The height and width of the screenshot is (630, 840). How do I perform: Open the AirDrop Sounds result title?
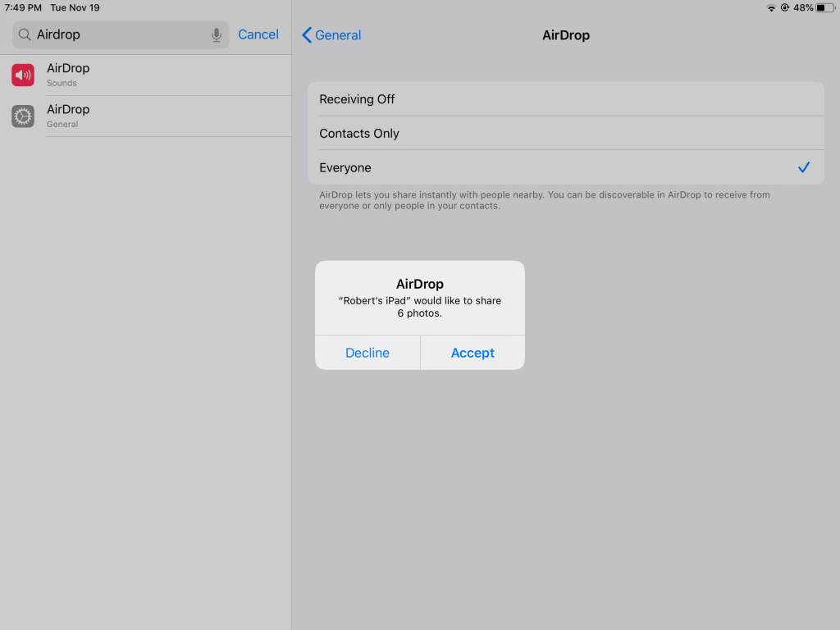click(68, 68)
